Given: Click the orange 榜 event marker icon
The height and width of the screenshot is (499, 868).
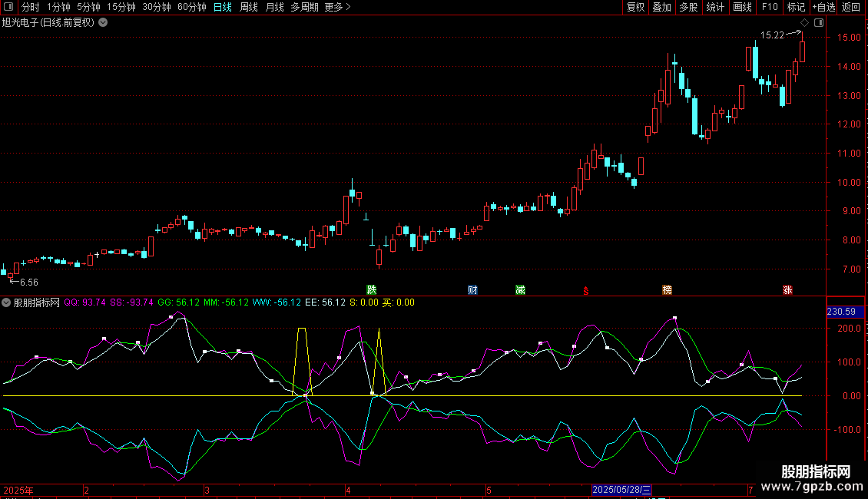Looking at the screenshot, I should tap(667, 289).
